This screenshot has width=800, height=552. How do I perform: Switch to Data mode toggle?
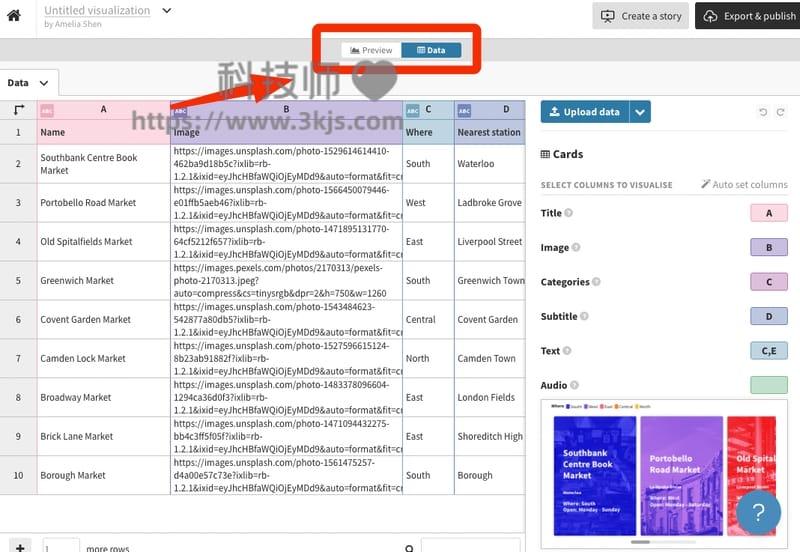tap(431, 50)
